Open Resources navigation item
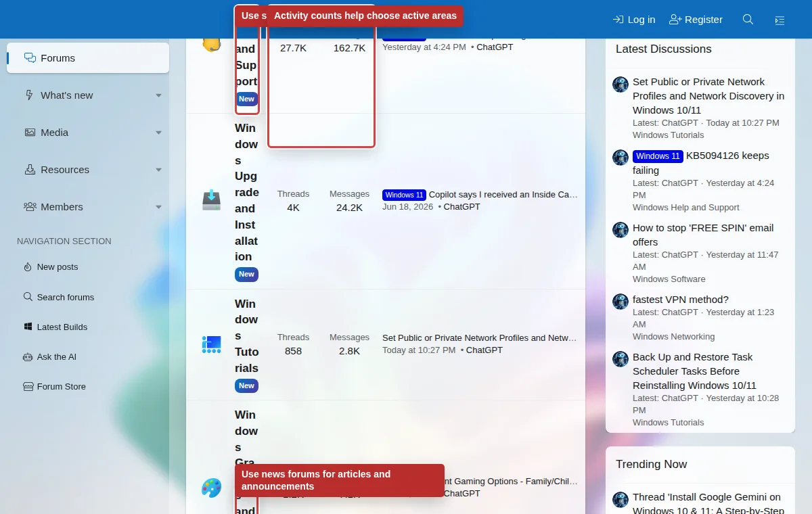This screenshot has height=514, width=812. (64, 170)
